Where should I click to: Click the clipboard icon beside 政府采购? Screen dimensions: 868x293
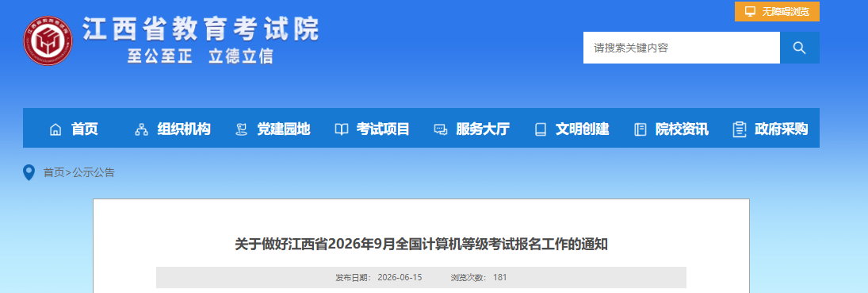click(739, 130)
